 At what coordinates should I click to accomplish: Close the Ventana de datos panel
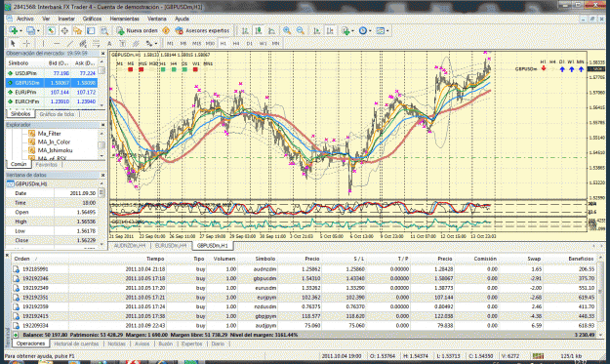click(102, 175)
